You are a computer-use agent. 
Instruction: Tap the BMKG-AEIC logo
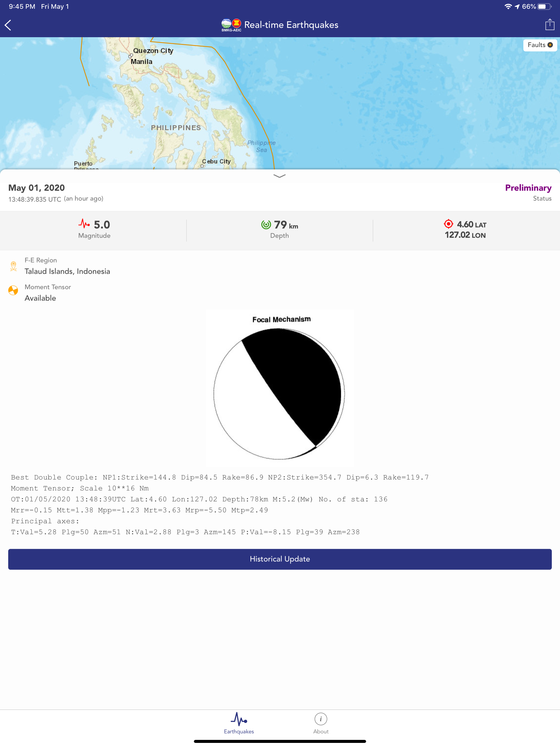point(231,25)
